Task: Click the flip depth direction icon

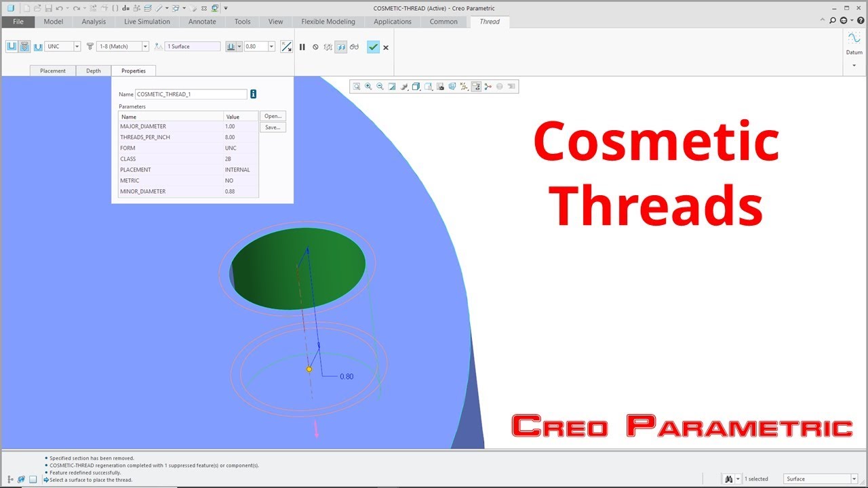Action: coord(287,47)
